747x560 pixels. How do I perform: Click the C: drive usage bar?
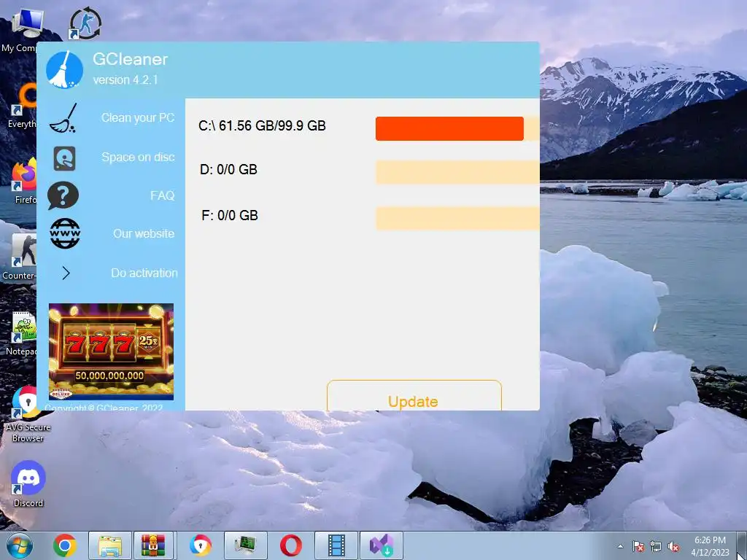[x=457, y=128]
